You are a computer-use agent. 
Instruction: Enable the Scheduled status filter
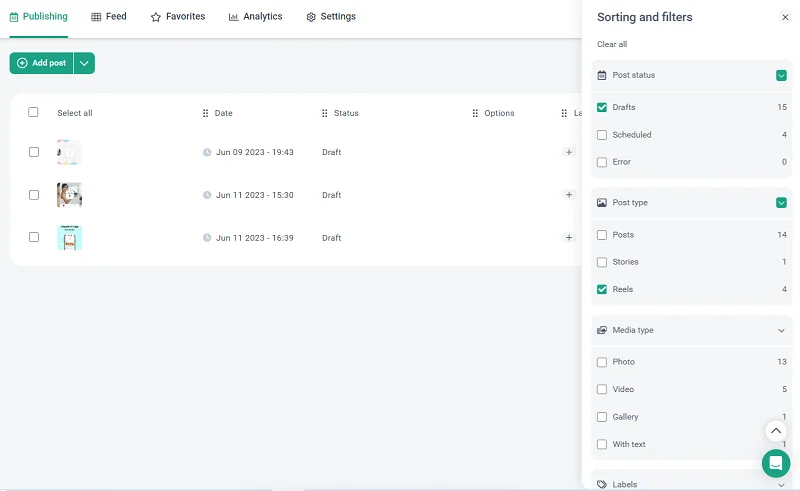tap(602, 135)
